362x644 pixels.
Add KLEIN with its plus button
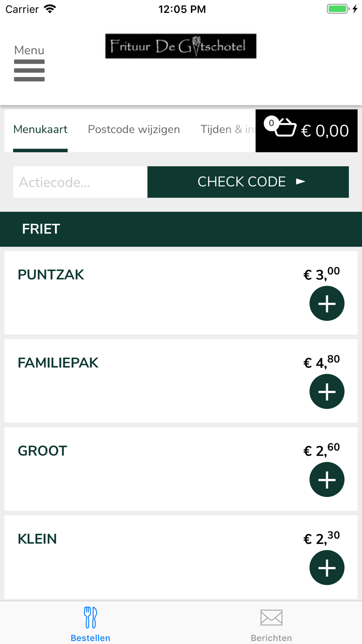(x=327, y=568)
